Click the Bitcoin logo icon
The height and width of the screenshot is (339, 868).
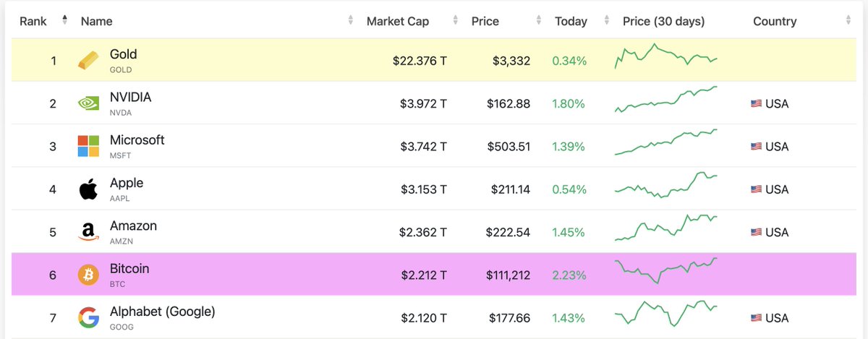pyautogui.click(x=88, y=275)
